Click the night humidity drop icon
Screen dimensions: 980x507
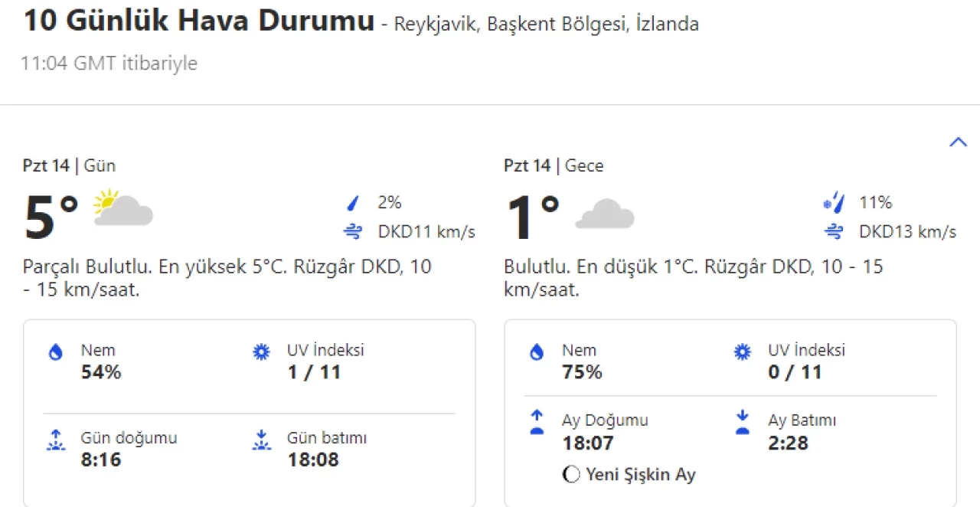tap(537, 352)
